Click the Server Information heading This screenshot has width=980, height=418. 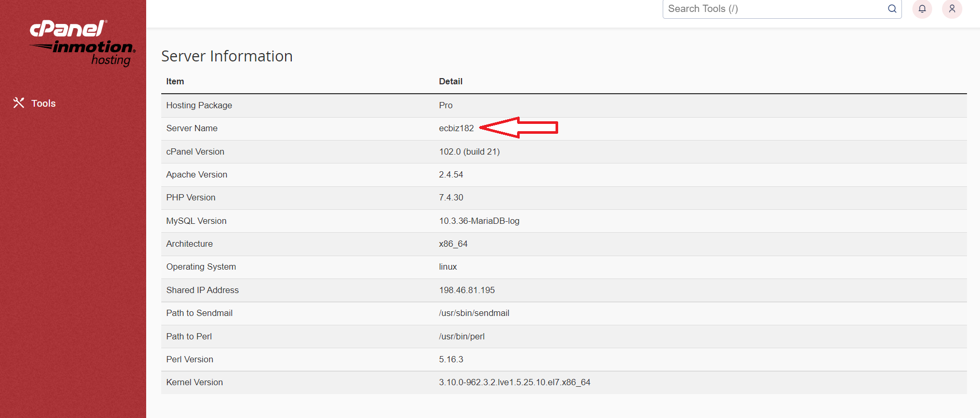point(227,56)
